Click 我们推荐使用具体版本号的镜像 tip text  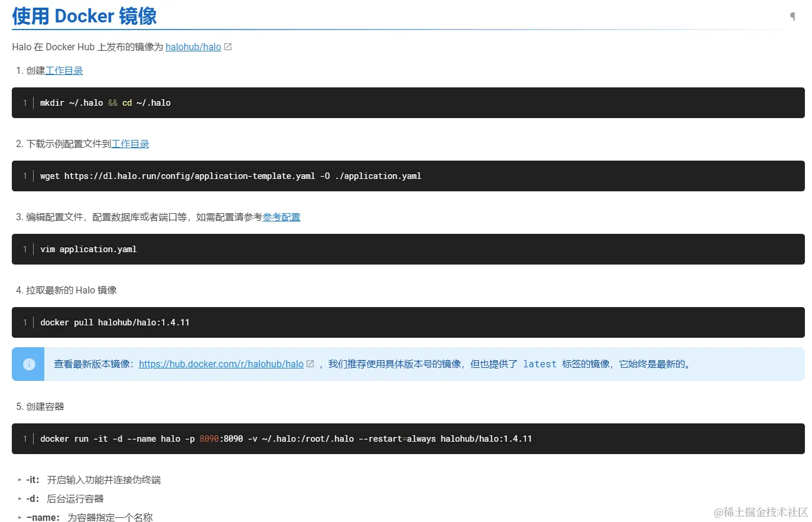[x=395, y=364]
